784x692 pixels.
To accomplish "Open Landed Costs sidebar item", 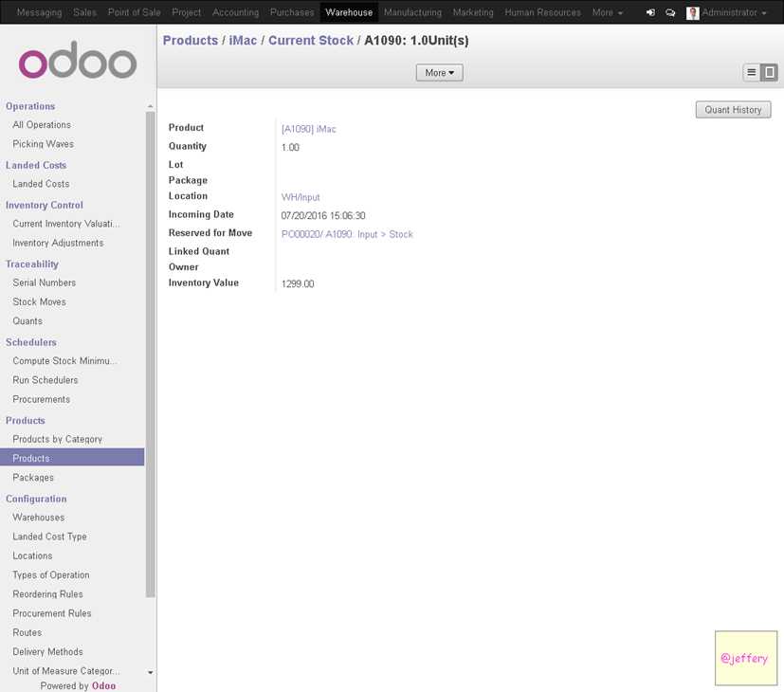I will pos(41,184).
